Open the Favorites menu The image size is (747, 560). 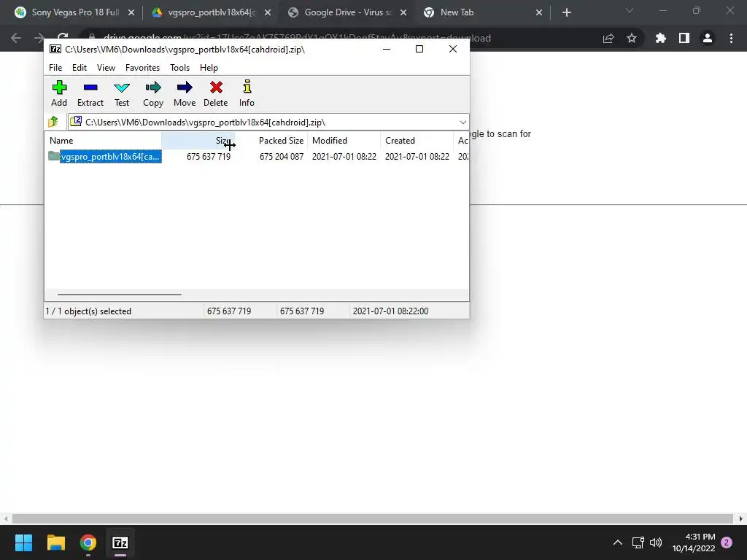point(142,68)
